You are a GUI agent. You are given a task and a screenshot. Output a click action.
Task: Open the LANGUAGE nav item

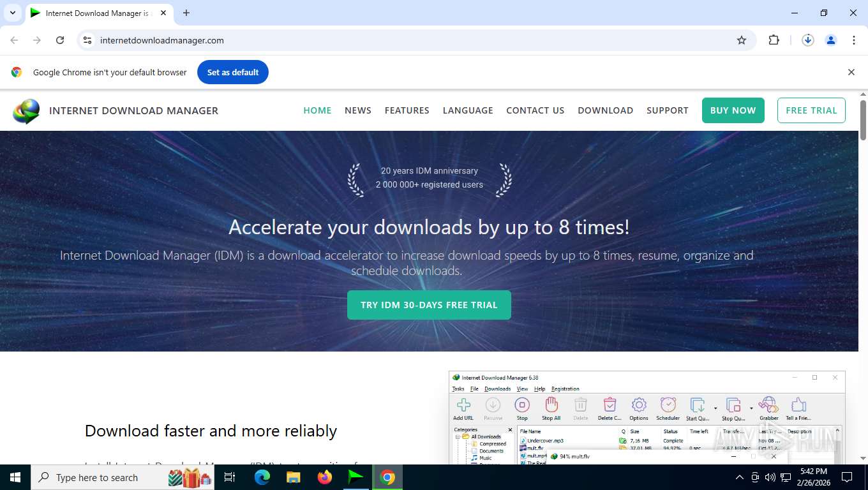pos(468,110)
